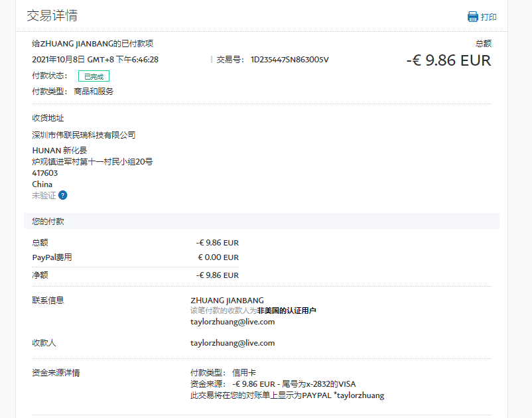Viewport: 532px width, 418px height.
Task: Open the help icon beside 未验证
Action: pyautogui.click(x=63, y=195)
